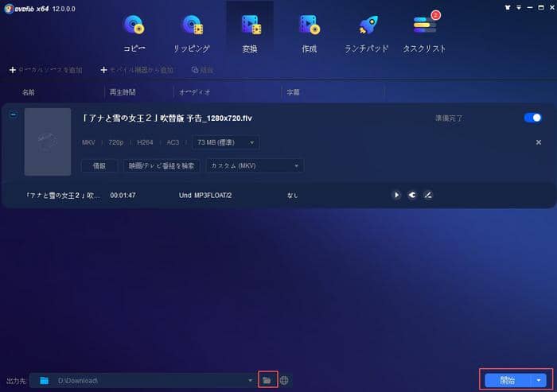This screenshot has width=557, height=392.
Task: Open the タスクリスト (Task list)
Action: (424, 33)
